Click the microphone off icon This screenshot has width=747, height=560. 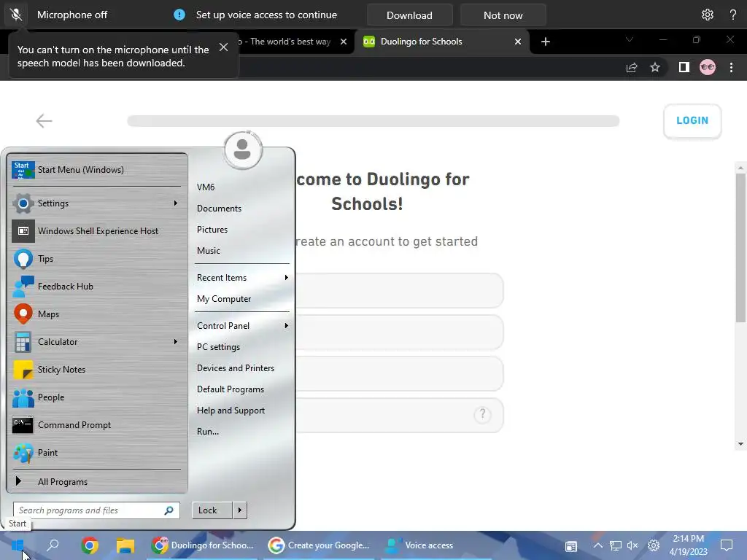pos(16,15)
